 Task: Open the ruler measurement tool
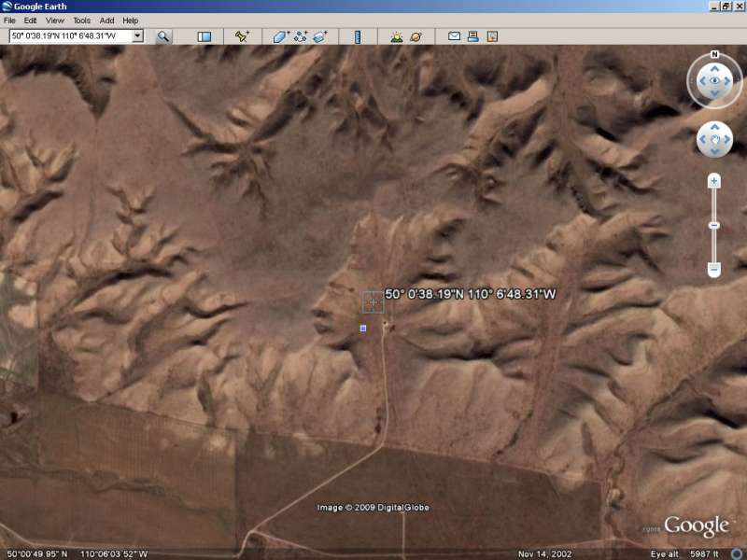[358, 36]
